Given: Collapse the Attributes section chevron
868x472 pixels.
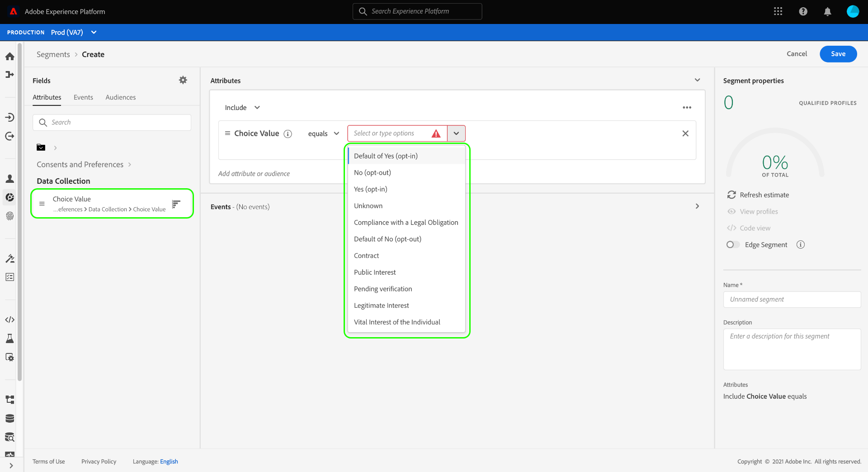Looking at the screenshot, I should [x=697, y=80].
